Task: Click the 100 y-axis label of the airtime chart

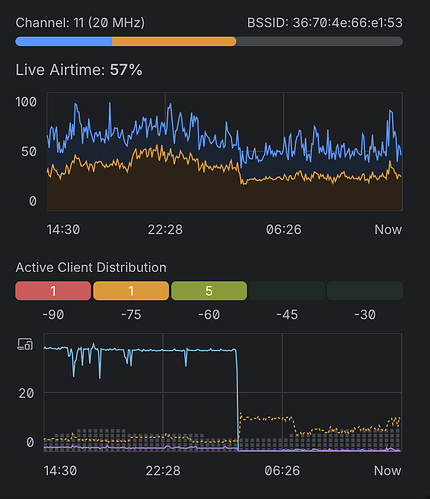Action: (26, 102)
